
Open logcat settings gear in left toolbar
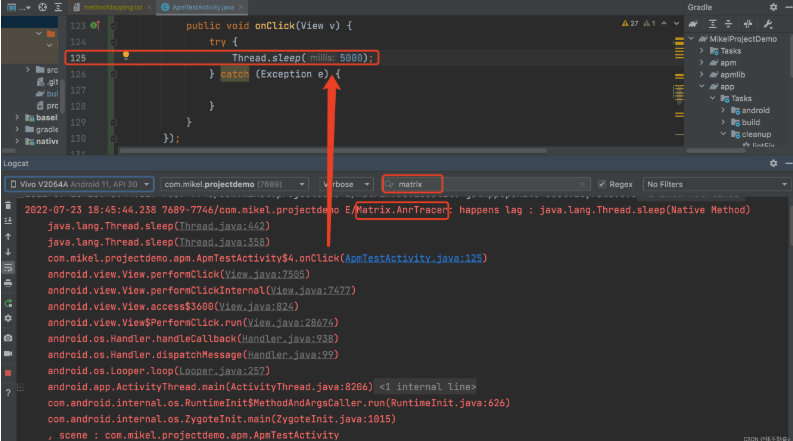(8, 319)
